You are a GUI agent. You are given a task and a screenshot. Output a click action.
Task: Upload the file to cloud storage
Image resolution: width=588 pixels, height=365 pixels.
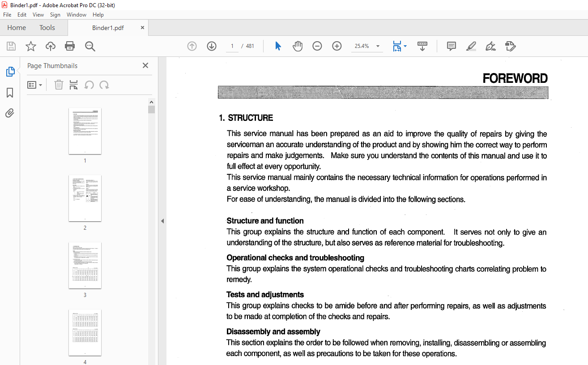click(51, 46)
